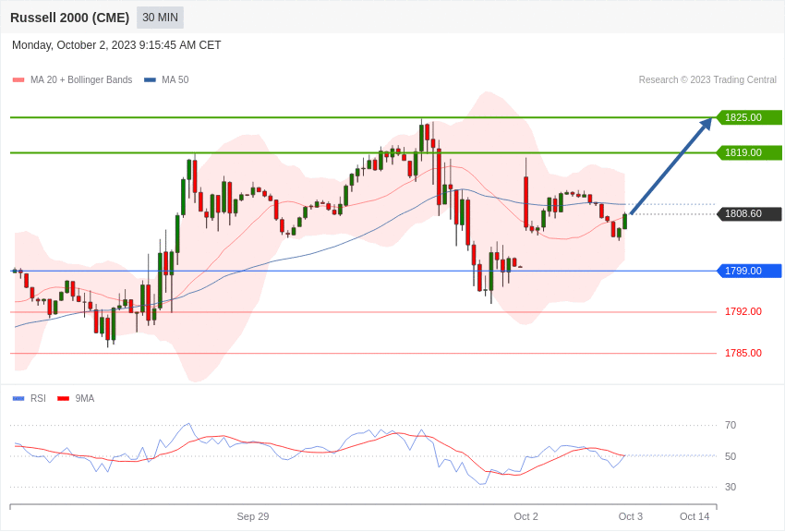
Task: Click the Sep 29 date axis label
Action: tap(253, 516)
